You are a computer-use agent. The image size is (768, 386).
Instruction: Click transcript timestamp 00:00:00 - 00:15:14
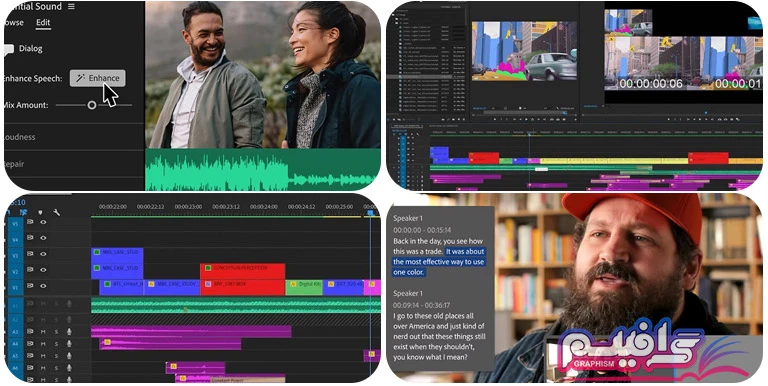422,230
